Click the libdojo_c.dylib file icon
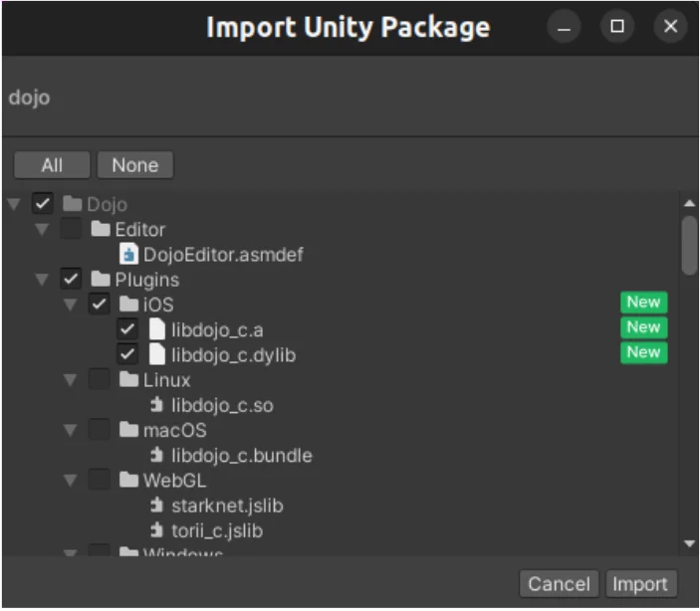700x611 pixels. pos(156,354)
